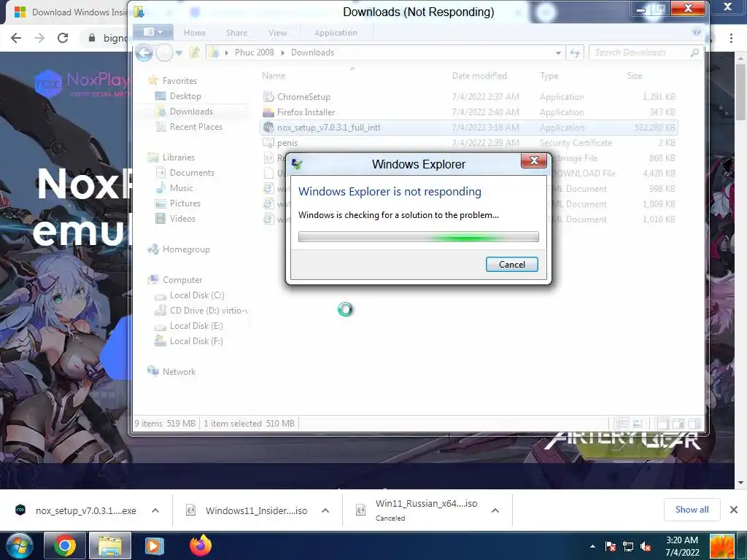Open File Explorer taskbar icon
747x560 pixels.
click(x=110, y=545)
